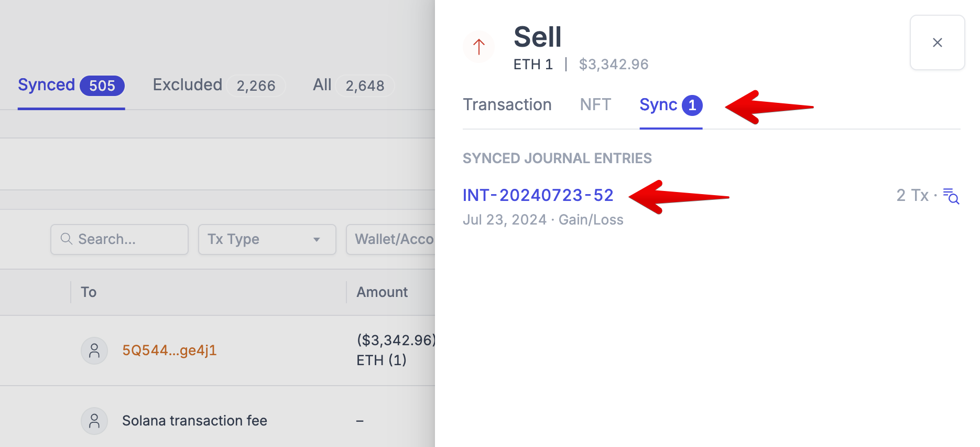The height and width of the screenshot is (447, 980).
Task: Click the 5Q544...ge4j1 avatar icon
Action: tap(94, 350)
